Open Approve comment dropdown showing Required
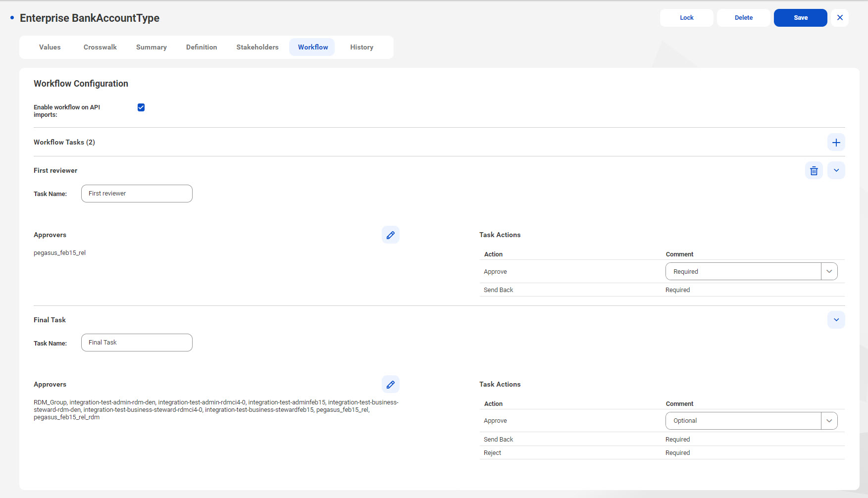 click(751, 271)
